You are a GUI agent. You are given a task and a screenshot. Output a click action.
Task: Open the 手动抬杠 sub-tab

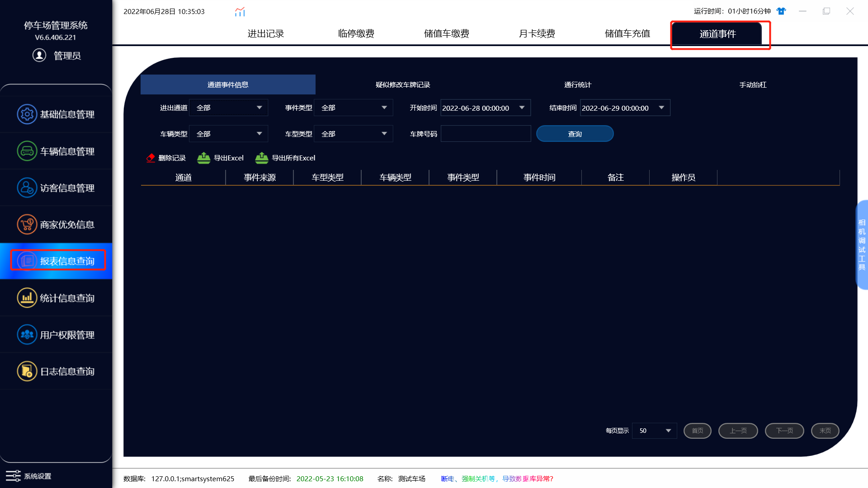pos(753,84)
